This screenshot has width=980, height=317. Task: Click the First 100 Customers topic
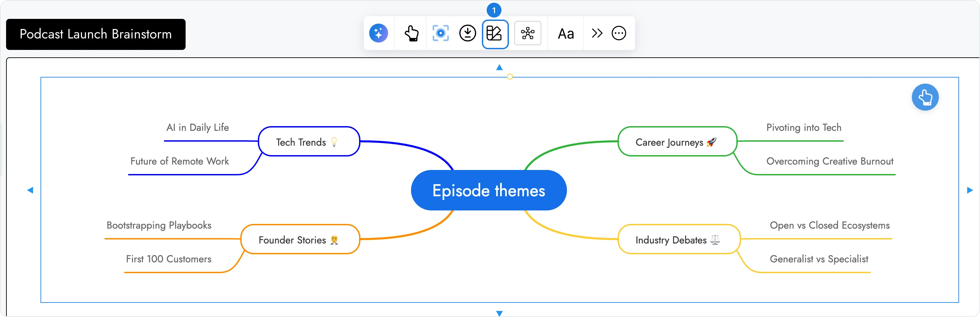coord(168,259)
